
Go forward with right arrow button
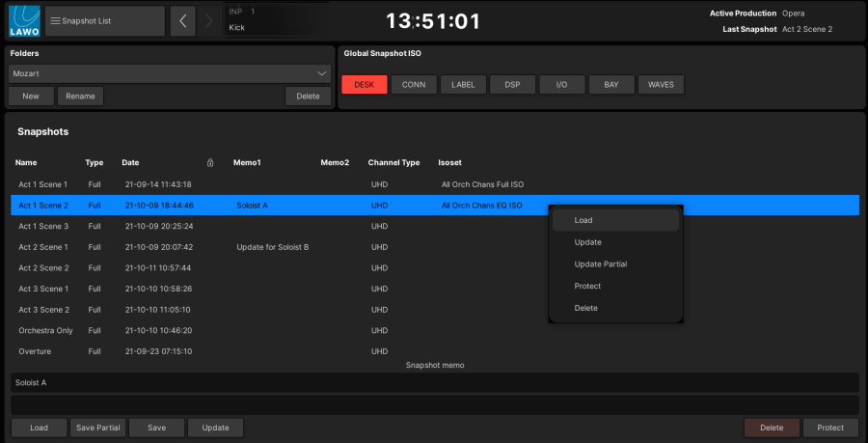tap(209, 20)
